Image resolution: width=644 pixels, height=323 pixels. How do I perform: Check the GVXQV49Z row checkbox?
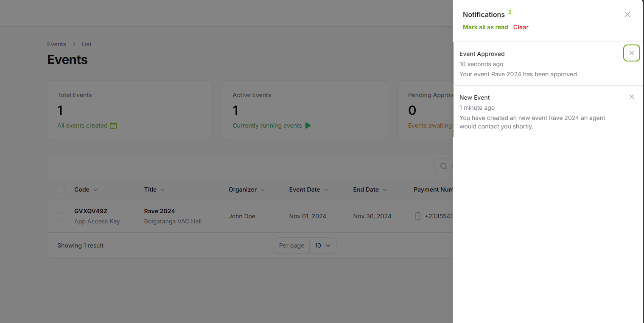coord(61,216)
